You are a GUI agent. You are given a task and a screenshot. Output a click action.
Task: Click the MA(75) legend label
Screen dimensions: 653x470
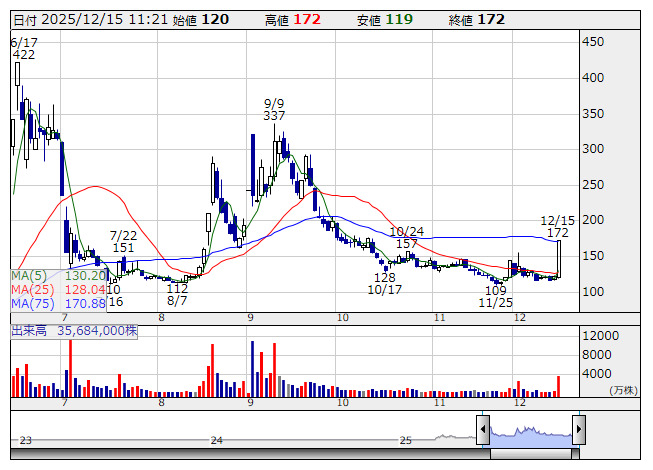point(31,303)
